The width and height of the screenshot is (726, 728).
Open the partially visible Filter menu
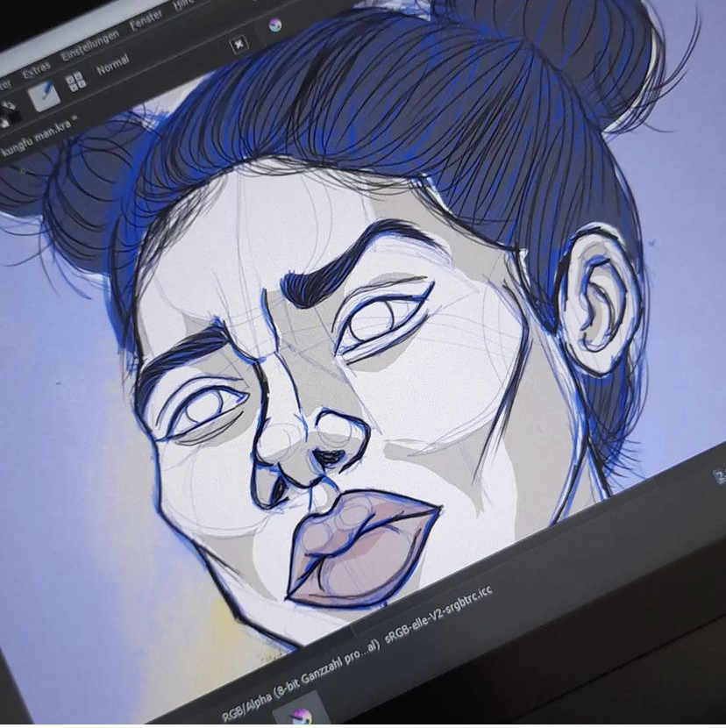4,83
